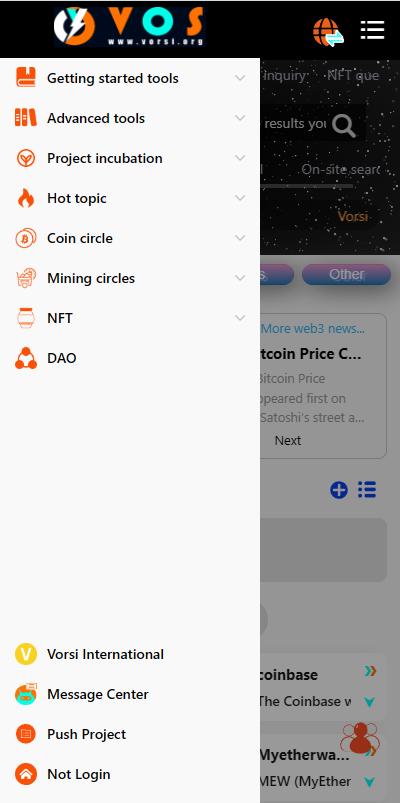Click the Other category pill button

tap(346, 274)
